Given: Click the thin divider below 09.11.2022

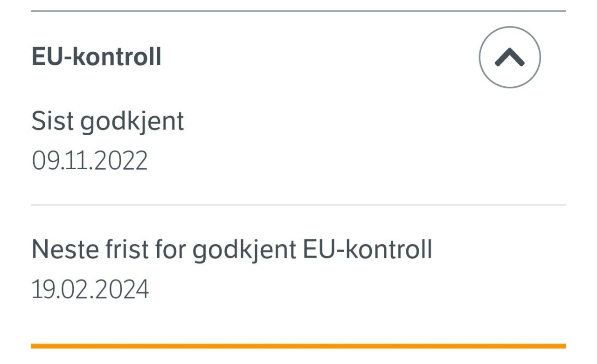Looking at the screenshot, I should pyautogui.click(x=298, y=205).
